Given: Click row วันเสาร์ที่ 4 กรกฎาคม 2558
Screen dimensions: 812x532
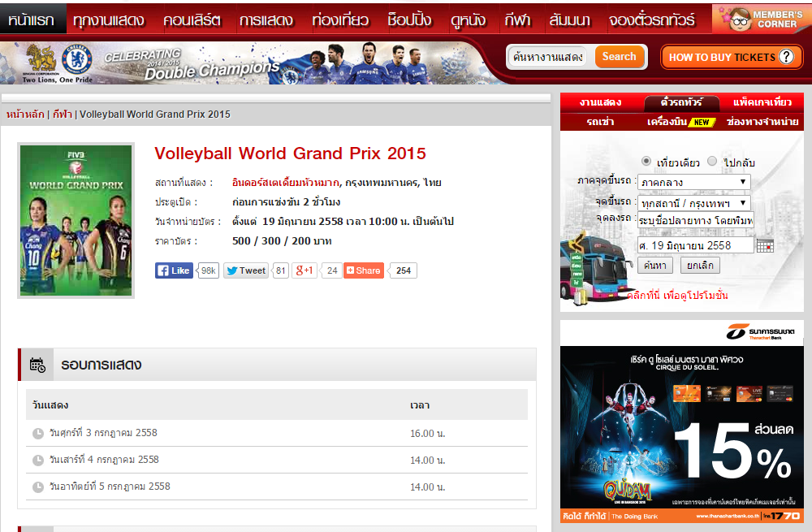Looking at the screenshot, I should [x=277, y=460].
